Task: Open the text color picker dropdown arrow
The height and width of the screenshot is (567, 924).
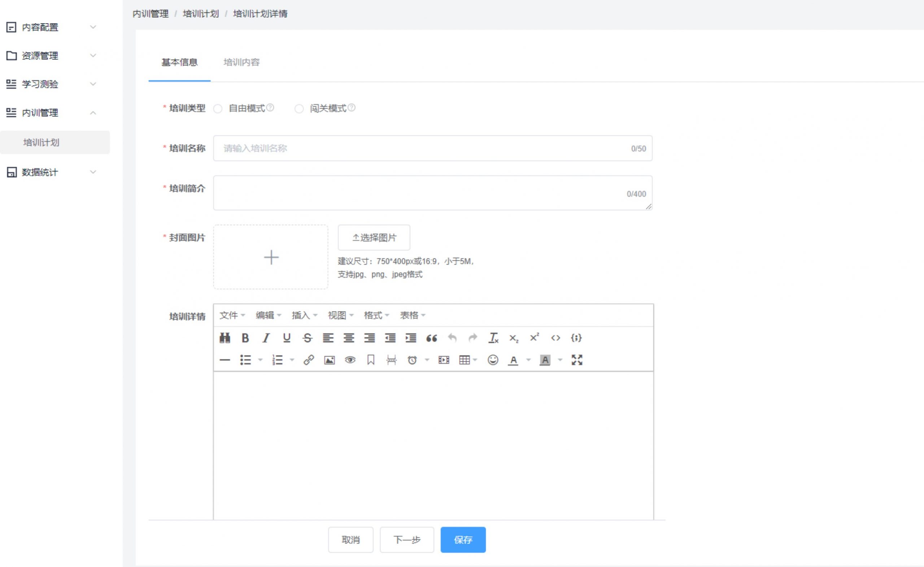Action: (x=528, y=360)
